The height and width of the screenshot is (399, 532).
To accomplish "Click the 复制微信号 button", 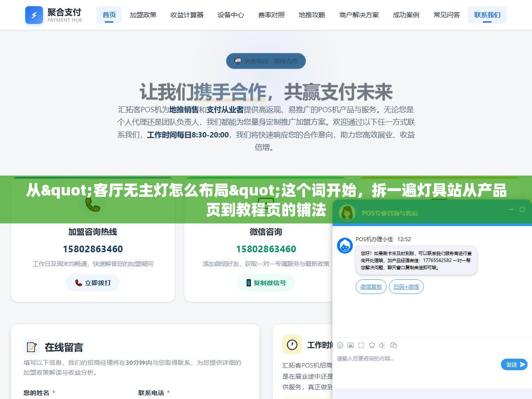I will 266,283.
